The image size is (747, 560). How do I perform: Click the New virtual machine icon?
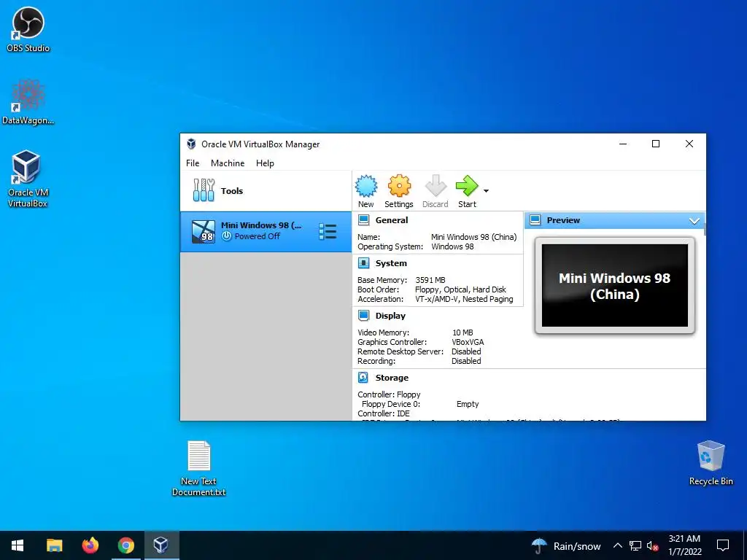coord(366,186)
